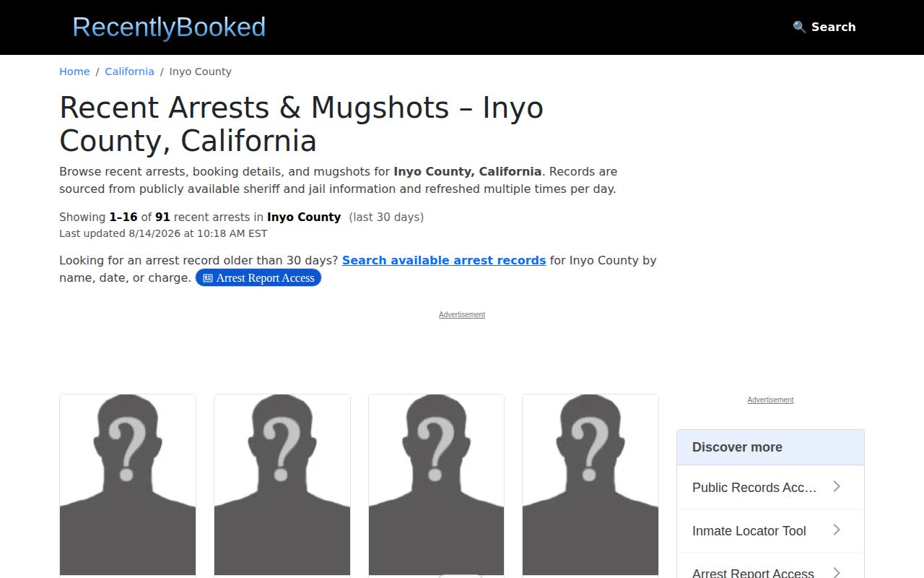Expand the Public Records Access chevron arrow

click(x=837, y=486)
